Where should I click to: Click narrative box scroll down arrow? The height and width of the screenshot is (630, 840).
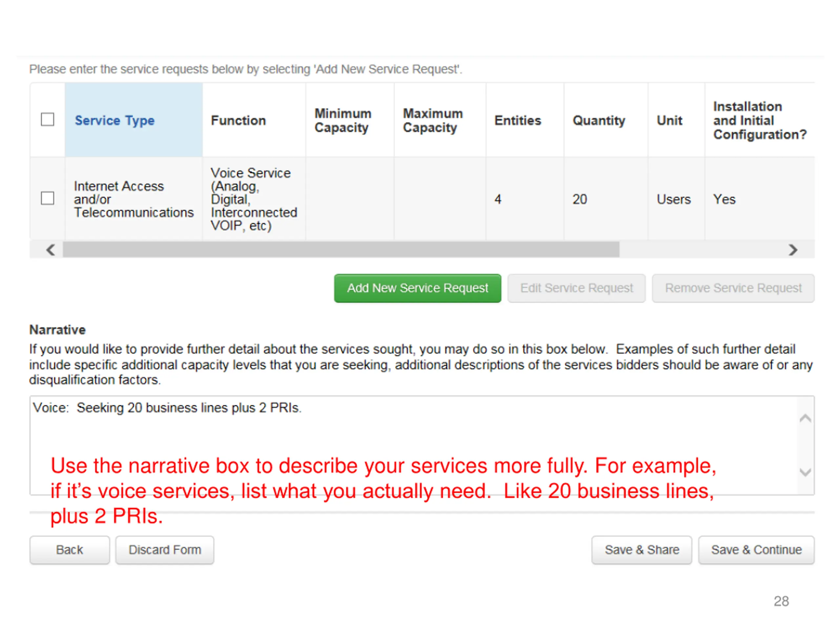[x=805, y=472]
